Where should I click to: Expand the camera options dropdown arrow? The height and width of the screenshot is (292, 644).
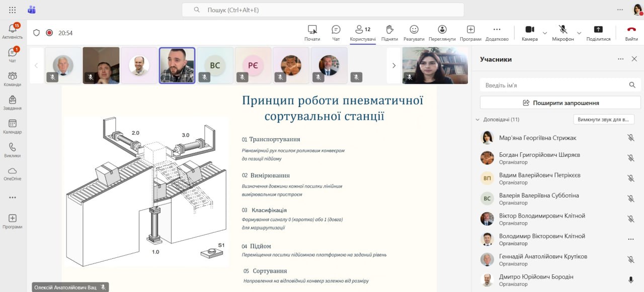pos(545,33)
